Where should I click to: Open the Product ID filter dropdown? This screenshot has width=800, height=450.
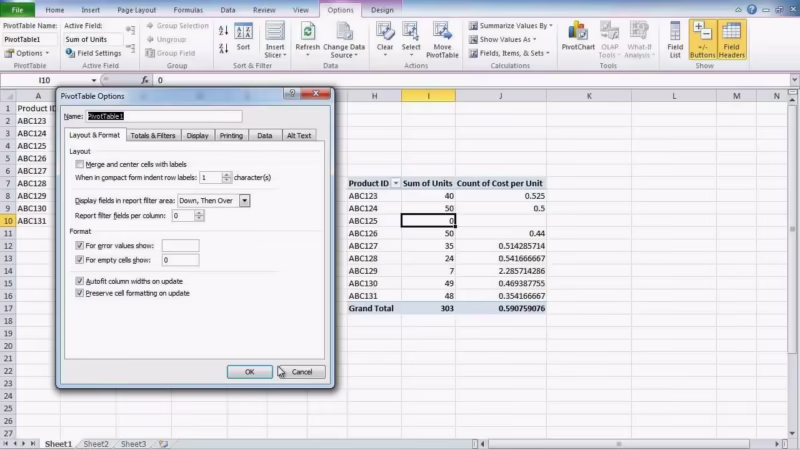(395, 183)
